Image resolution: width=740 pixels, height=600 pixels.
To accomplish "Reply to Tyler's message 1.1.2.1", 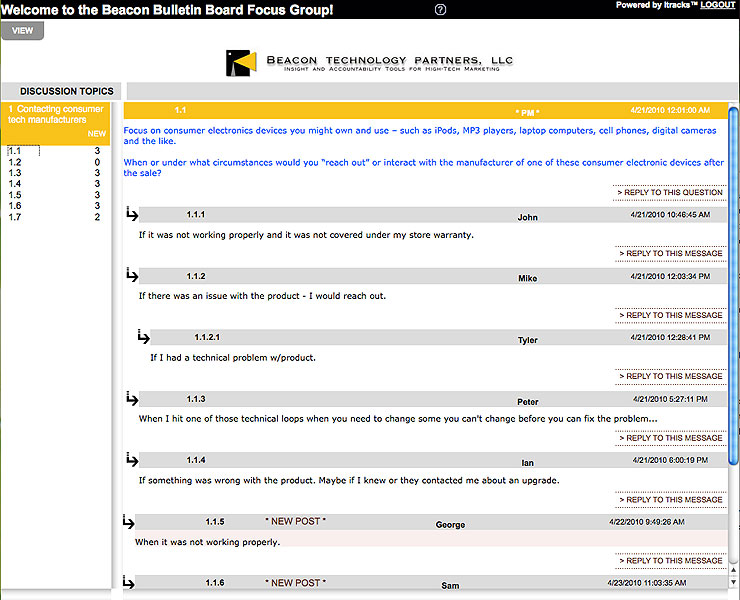I will [671, 376].
